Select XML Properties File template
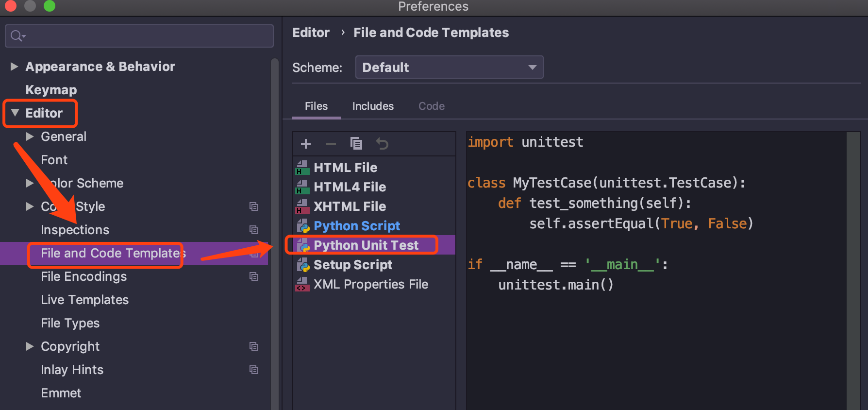The width and height of the screenshot is (868, 410). pos(370,284)
